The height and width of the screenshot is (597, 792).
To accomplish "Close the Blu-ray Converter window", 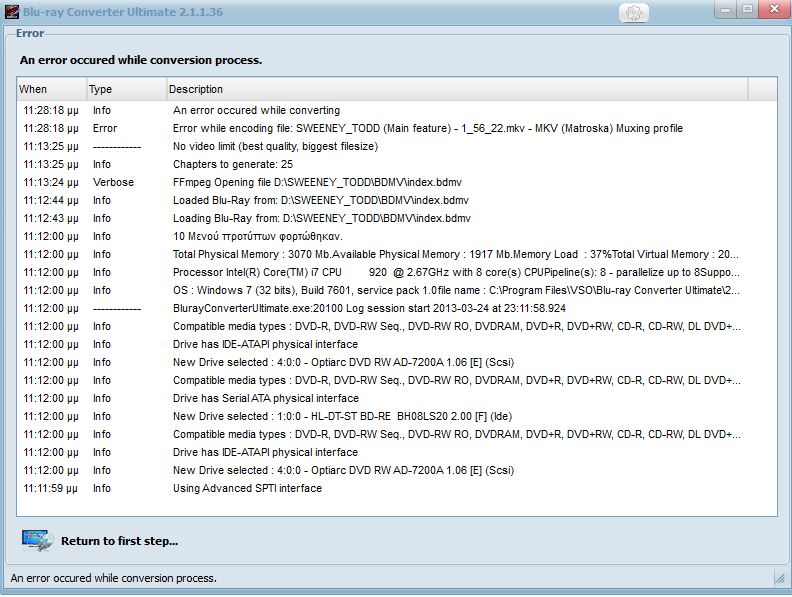I will tap(774, 10).
